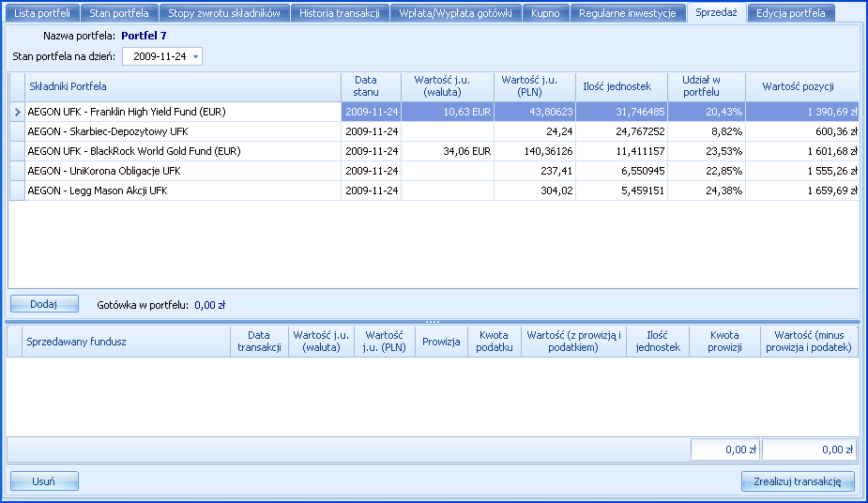Click the Kwota podatku column header
The width and height of the screenshot is (868, 503).
pyautogui.click(x=494, y=342)
